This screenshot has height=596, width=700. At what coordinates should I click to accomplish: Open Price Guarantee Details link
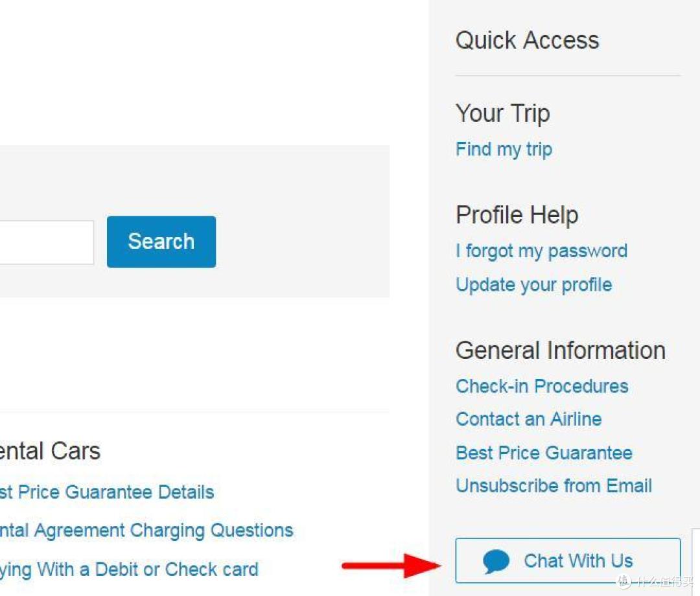(107, 492)
